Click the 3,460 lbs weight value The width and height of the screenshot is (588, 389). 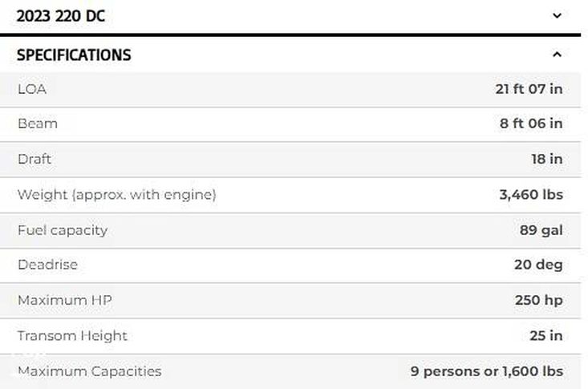(531, 195)
